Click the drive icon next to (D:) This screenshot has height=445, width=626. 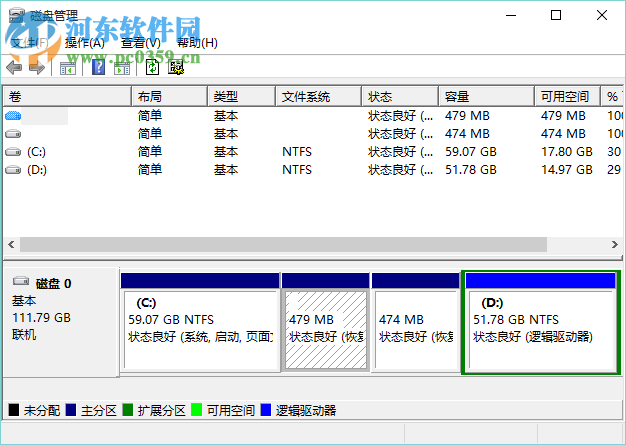[13, 170]
